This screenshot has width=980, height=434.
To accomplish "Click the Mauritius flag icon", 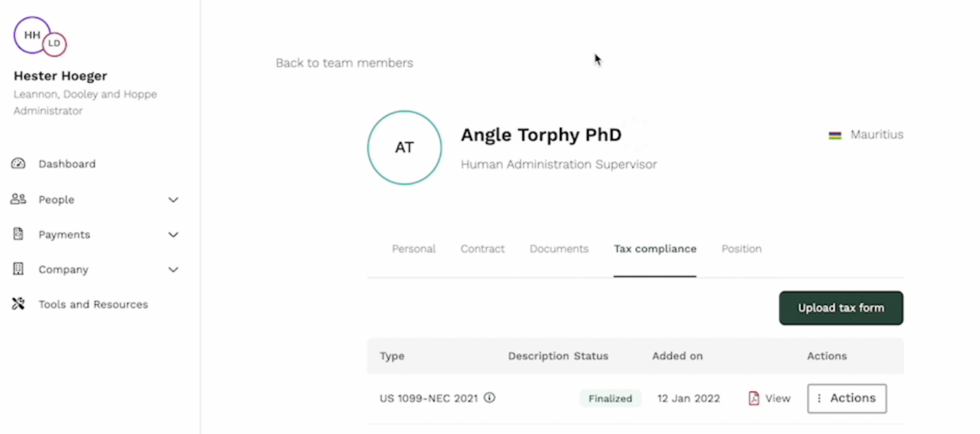I will coord(835,135).
